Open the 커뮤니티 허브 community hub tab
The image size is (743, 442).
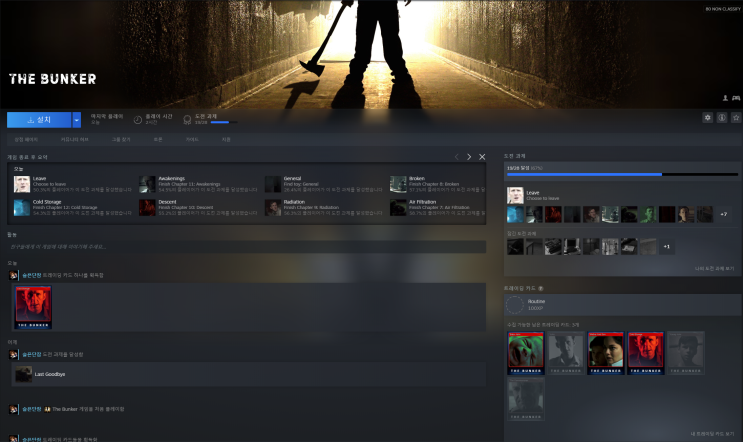click(x=74, y=140)
